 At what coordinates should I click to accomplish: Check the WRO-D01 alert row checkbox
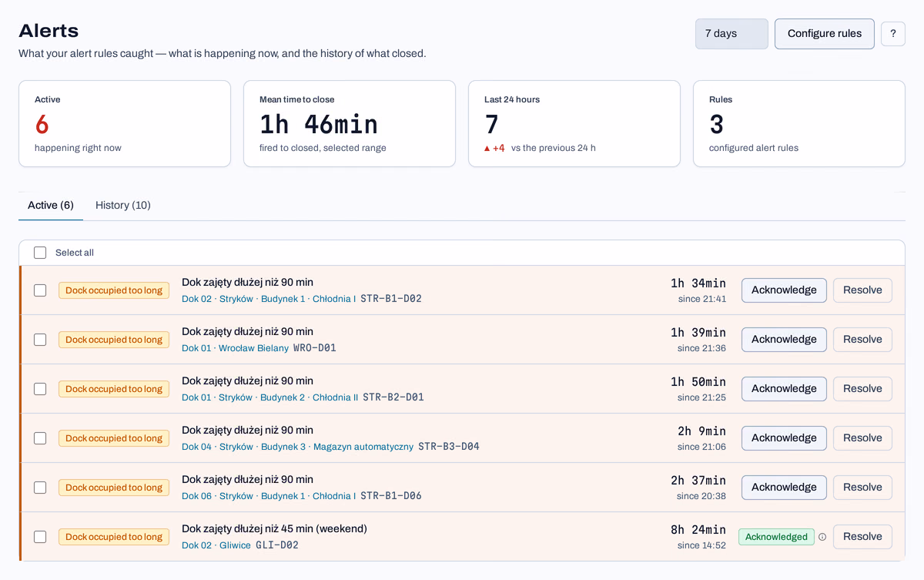[x=40, y=340]
